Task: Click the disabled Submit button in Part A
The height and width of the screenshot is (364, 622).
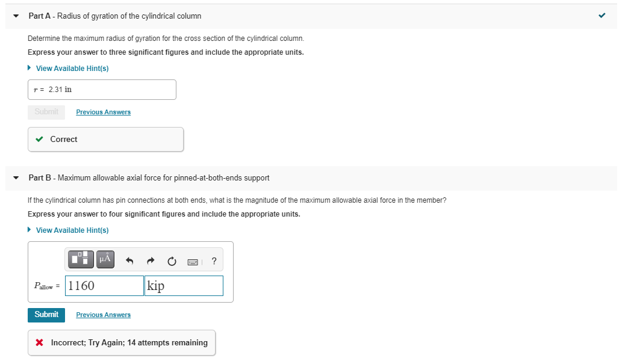Action: (x=46, y=112)
